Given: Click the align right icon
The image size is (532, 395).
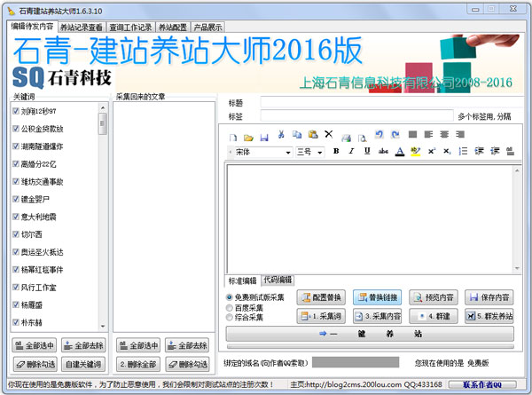Looking at the screenshot, I should click(x=460, y=134).
